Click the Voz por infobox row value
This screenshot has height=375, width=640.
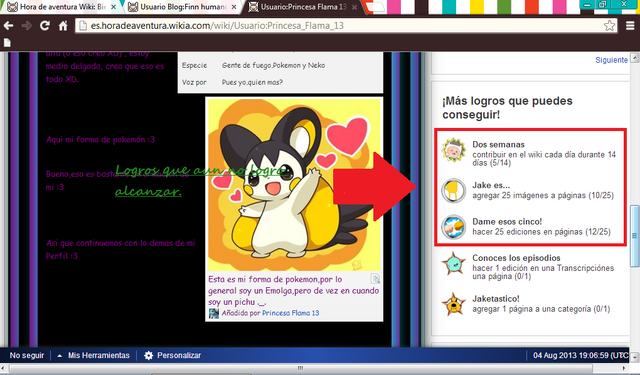tap(252, 82)
